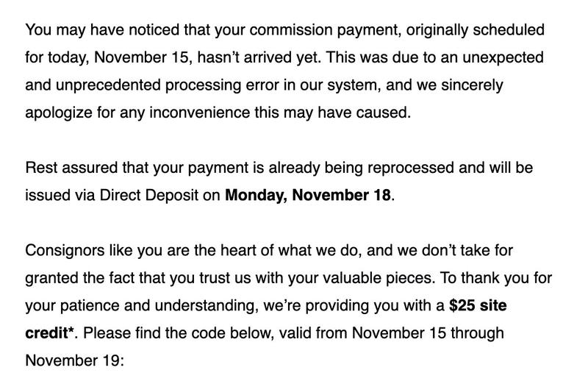Click the bold word 'credit*'
Screen dimensions: 588x384
(50, 333)
